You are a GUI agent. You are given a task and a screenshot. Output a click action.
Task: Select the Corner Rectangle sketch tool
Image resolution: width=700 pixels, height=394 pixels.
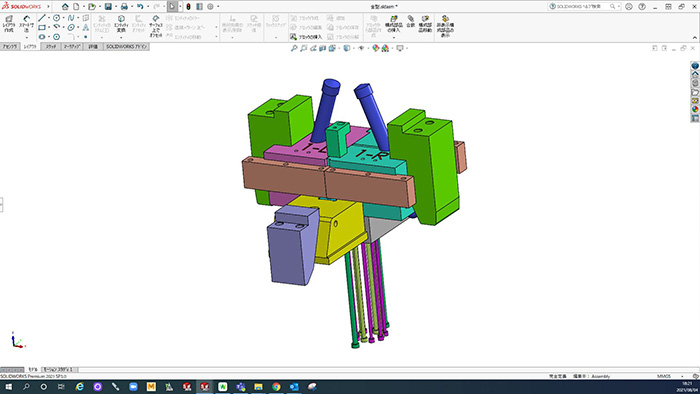tap(42, 28)
